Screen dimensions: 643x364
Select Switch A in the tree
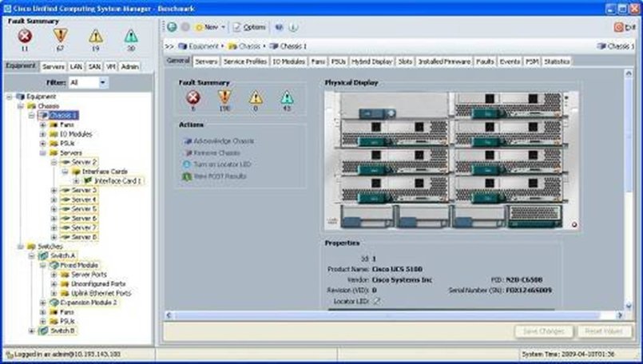click(x=58, y=255)
